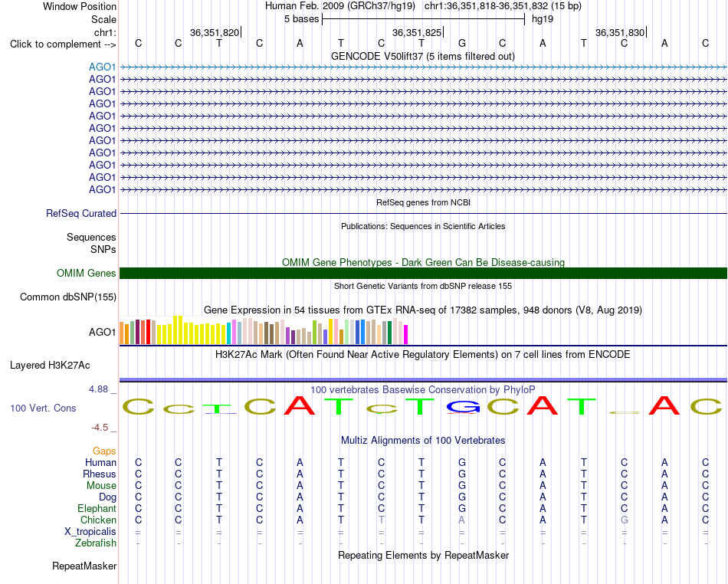Click the "5 bases" scale label
Image resolution: width=728 pixels, height=584 pixels.
click(302, 19)
